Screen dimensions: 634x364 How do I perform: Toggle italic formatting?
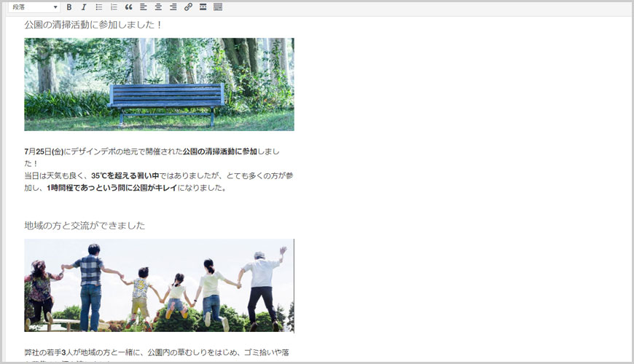click(x=84, y=7)
